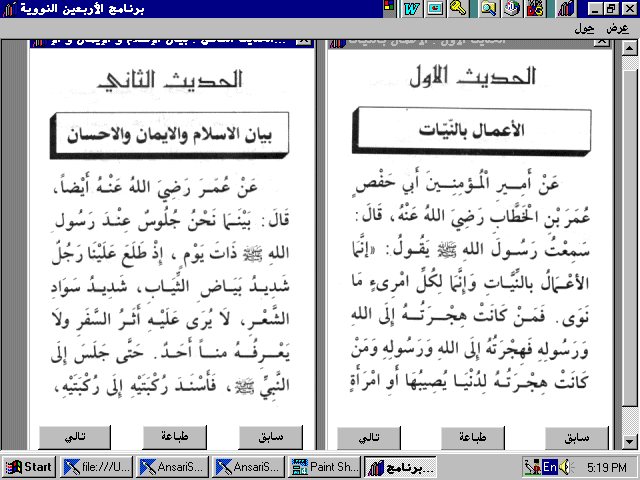
Task: Click the Word 'W' shortcut icon in title bar
Action: [x=412, y=9]
